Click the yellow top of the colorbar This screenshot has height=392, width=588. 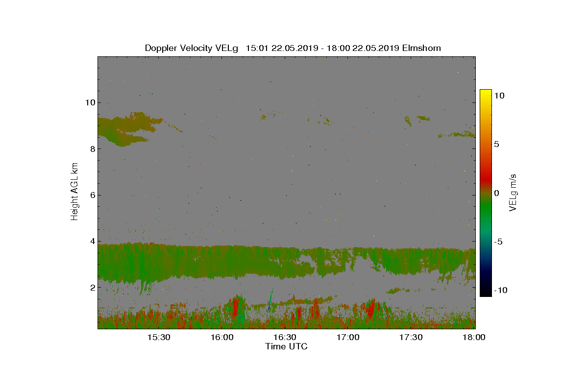click(486, 94)
